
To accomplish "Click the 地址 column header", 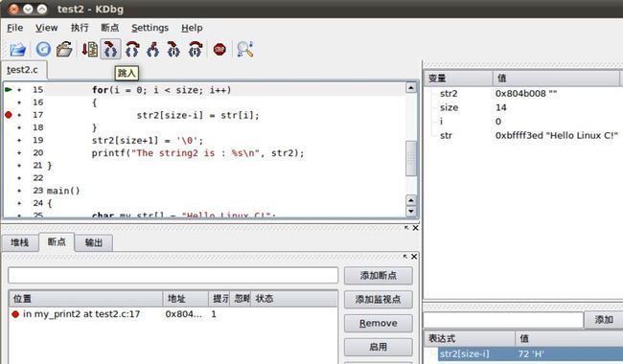I will [186, 299].
